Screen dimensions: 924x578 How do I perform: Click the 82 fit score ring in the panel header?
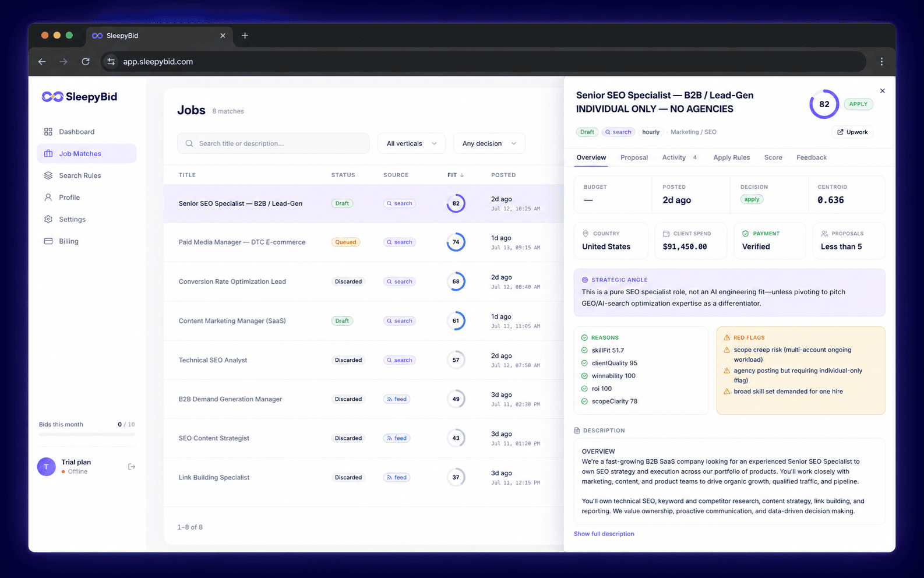824,104
